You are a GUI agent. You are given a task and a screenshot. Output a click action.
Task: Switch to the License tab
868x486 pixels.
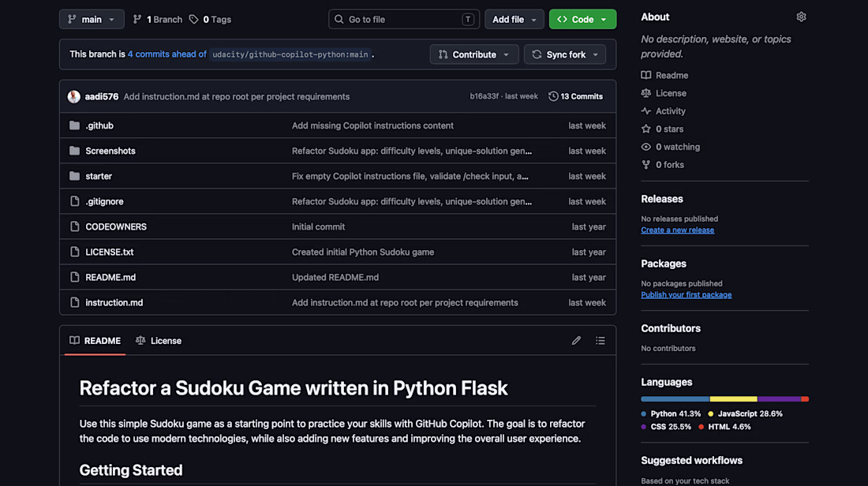[x=159, y=340]
